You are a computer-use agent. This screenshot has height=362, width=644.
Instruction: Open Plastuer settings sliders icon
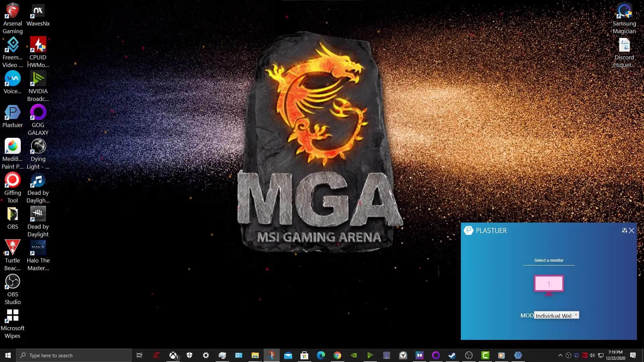[x=624, y=230]
